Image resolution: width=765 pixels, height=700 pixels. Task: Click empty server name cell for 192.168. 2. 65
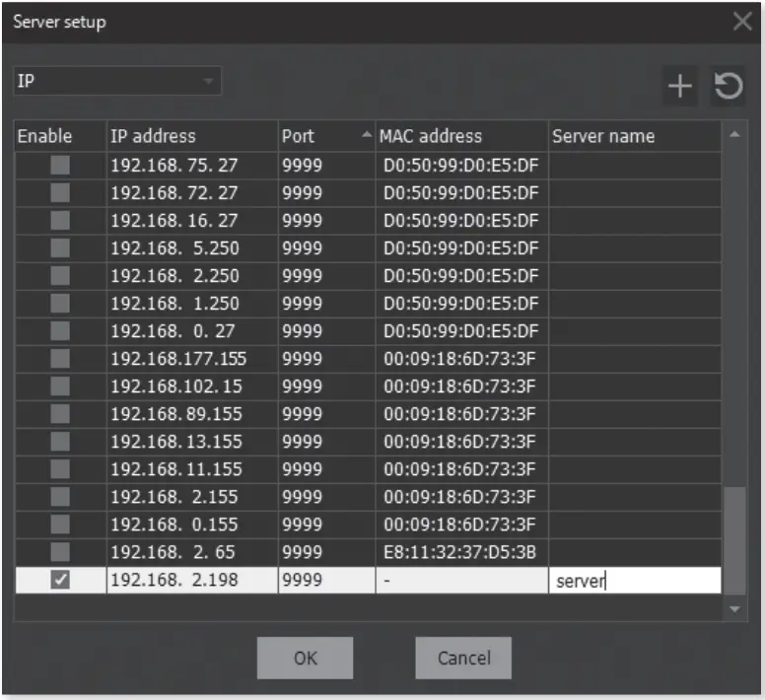coord(635,552)
